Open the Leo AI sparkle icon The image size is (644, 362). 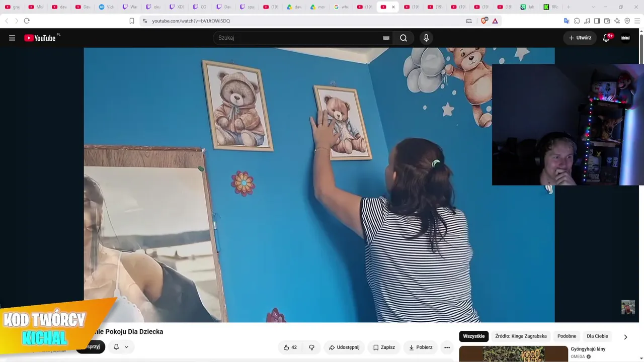[x=617, y=21]
